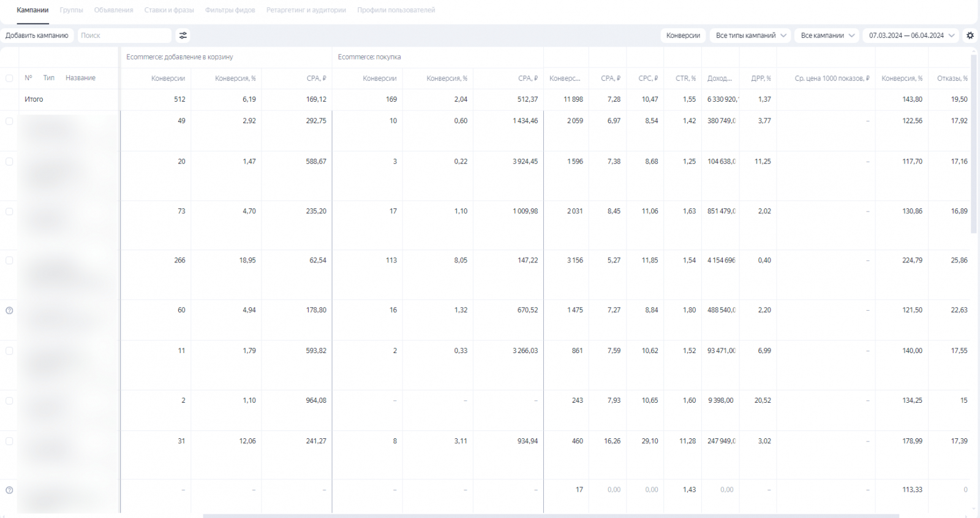Screen dimensions: 980x518
Task: Switch to the Группы tab
Action: pyautogui.click(x=71, y=10)
